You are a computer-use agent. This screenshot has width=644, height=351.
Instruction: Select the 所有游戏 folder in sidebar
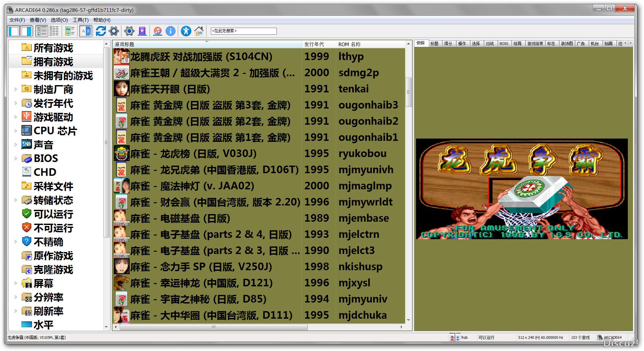click(x=53, y=48)
